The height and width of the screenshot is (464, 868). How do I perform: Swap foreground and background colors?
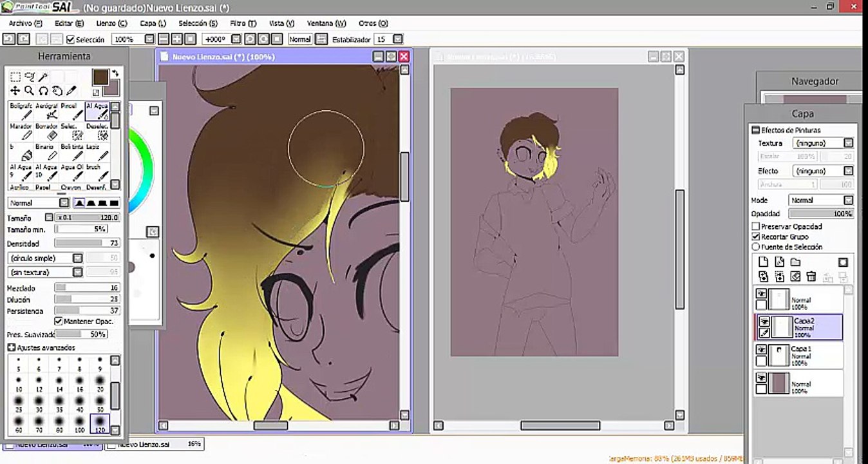(x=115, y=73)
